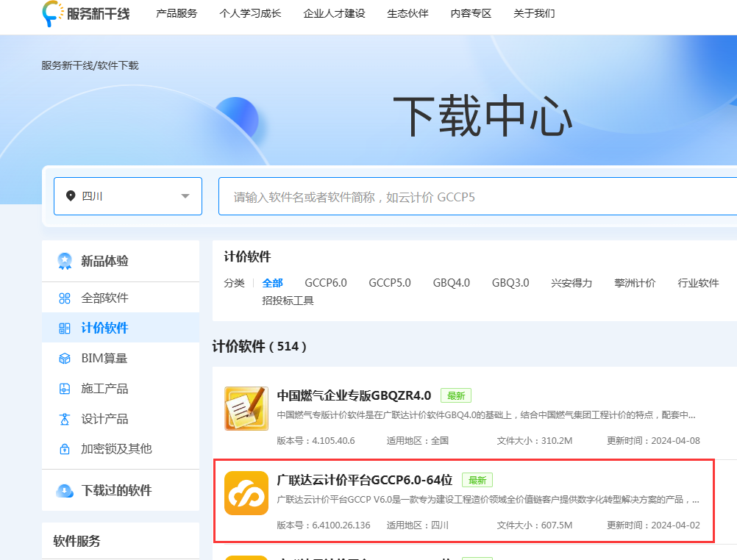Viewport: 737px width, 560px height.
Task: Click 适用地区：四川 text
Action: (x=417, y=525)
